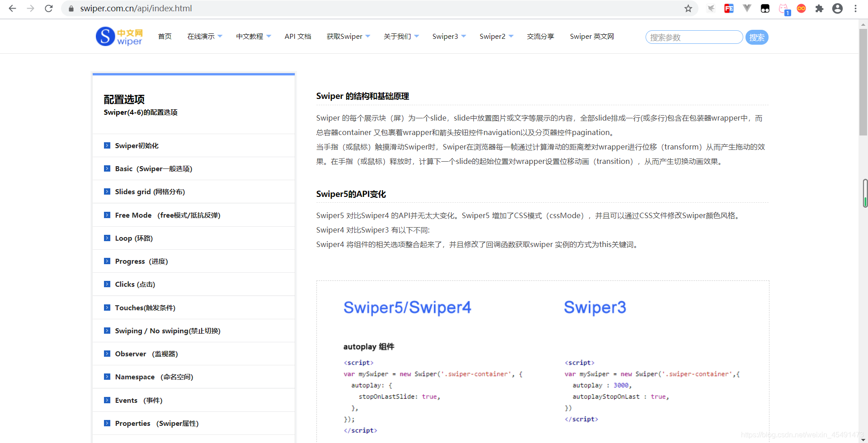Navigate back with the back arrow icon
Image resolution: width=868 pixels, height=443 pixels.
12,8
